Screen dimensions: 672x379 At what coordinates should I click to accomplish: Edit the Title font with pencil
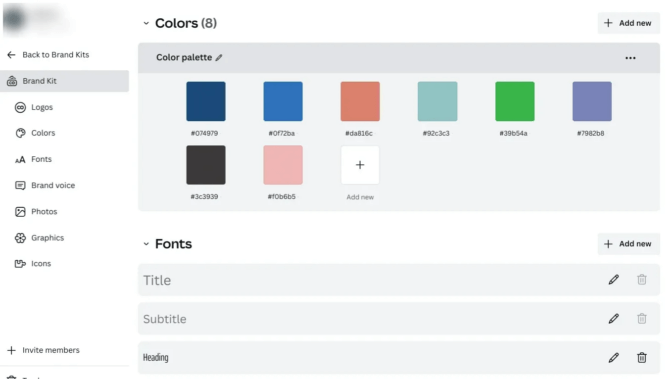point(613,280)
